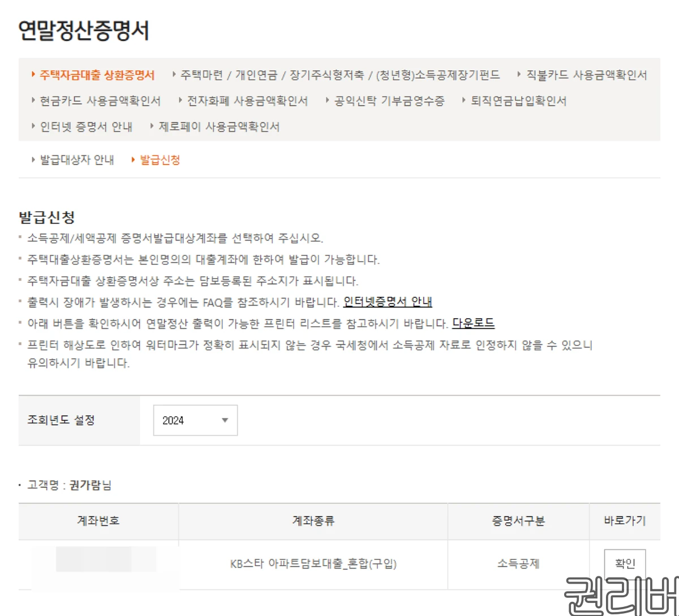The width and height of the screenshot is (679, 616).
Task: Open the underlined 인터넷증명서 안내 link
Action: click(388, 302)
